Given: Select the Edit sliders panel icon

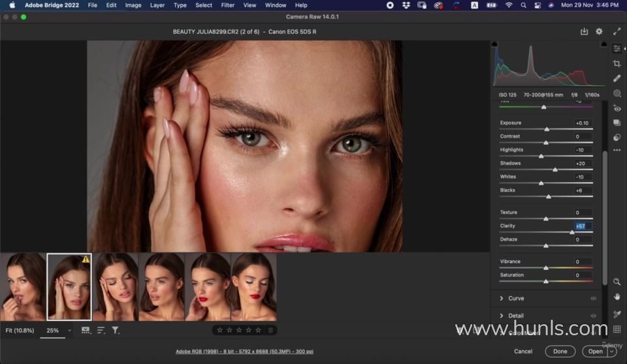Looking at the screenshot, I should pyautogui.click(x=617, y=48).
